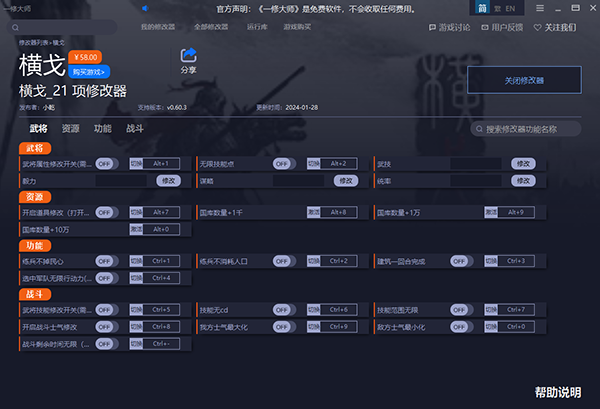The height and width of the screenshot is (409, 600).
Task: Switch to the 资源 tab
Action: point(71,129)
